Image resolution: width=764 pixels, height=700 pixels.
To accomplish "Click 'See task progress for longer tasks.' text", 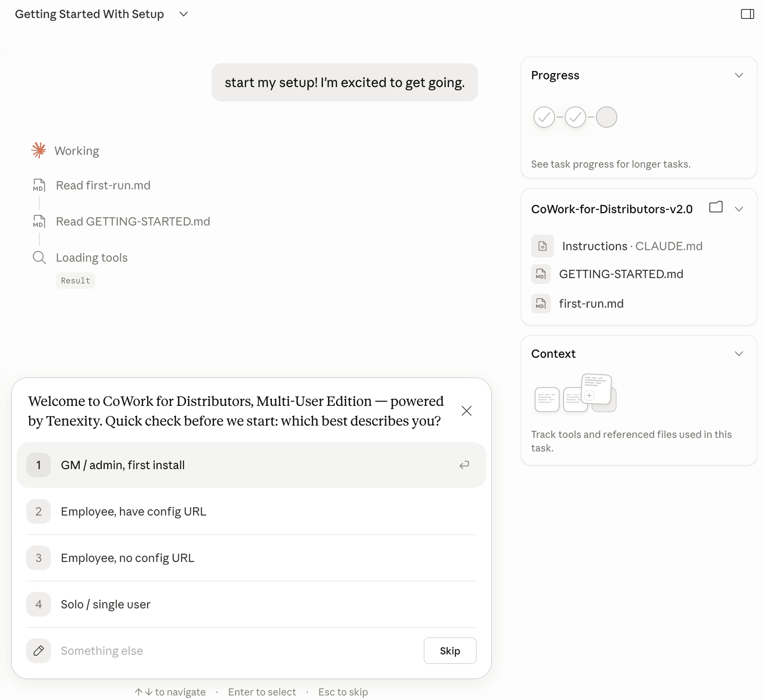I will point(611,164).
